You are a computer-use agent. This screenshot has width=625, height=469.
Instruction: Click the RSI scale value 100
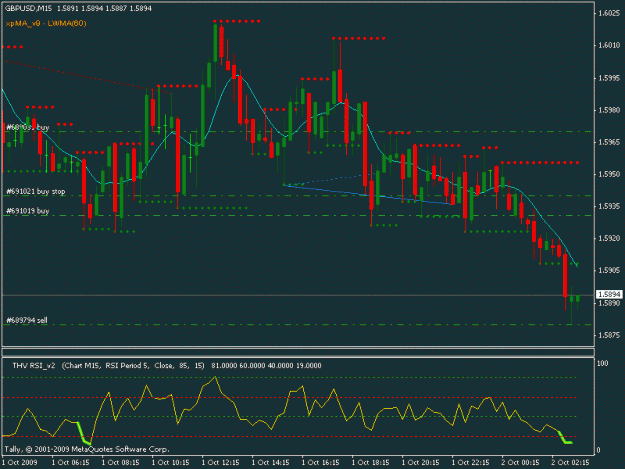click(x=602, y=363)
